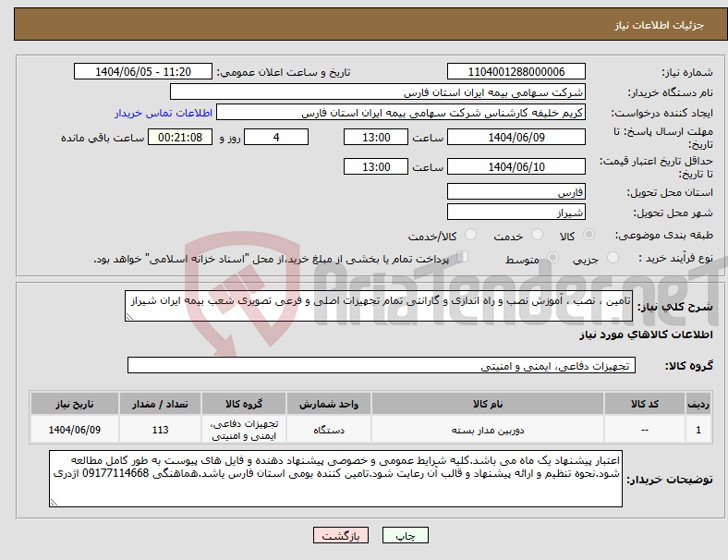Click the تعداد / مقدار column header
The image size is (728, 560).
click(160, 404)
